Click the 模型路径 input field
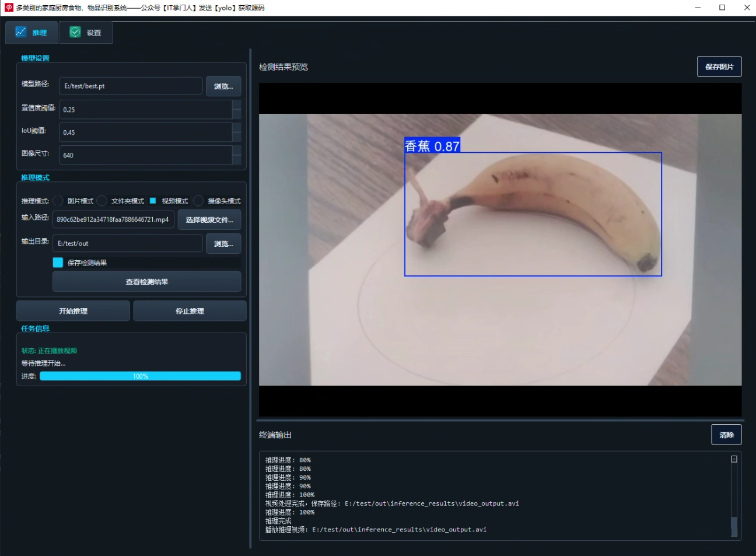Viewport: 756px width, 556px height. (131, 86)
